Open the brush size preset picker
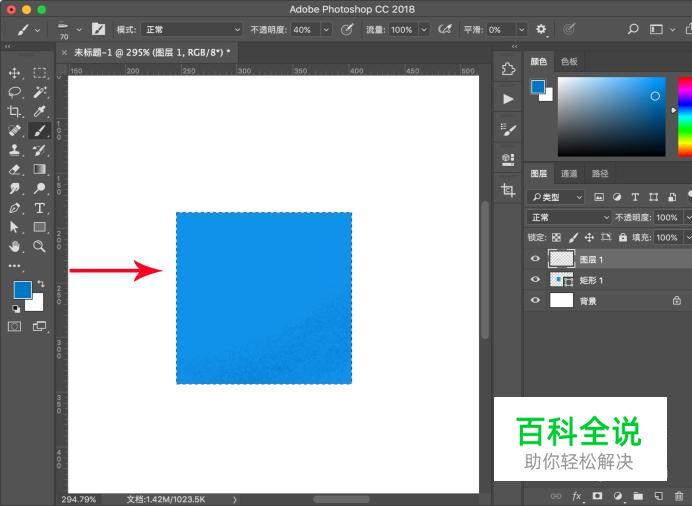Screen dimensions: 692x506 (x=70, y=30)
